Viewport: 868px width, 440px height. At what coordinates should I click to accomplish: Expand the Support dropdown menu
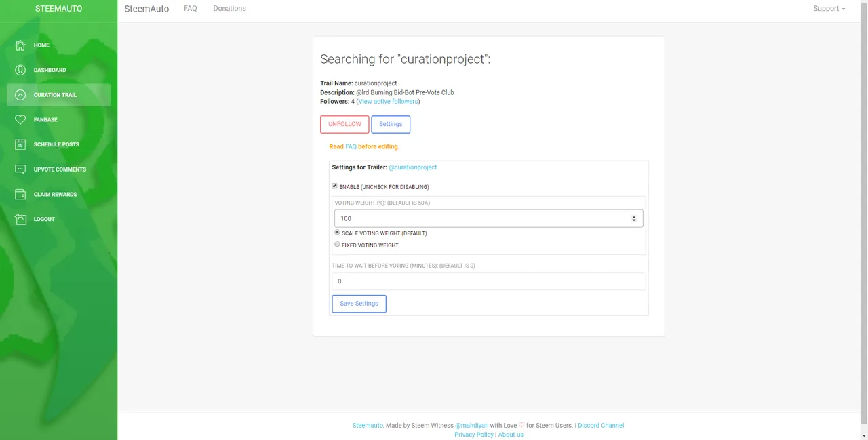(x=829, y=9)
